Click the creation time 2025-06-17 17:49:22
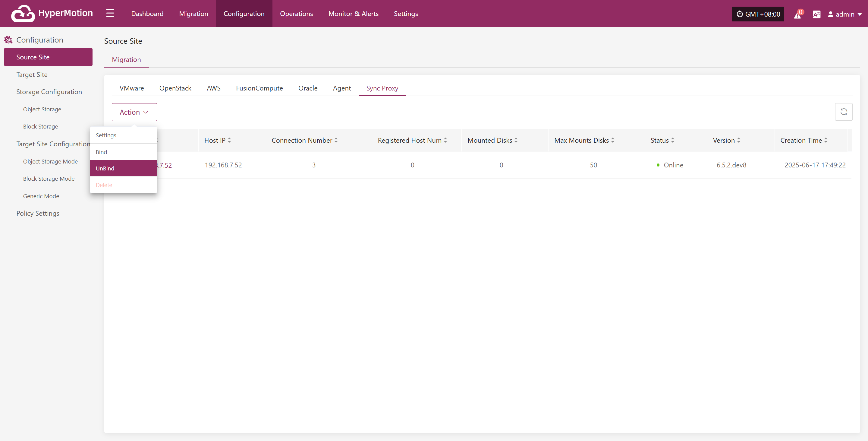 click(x=815, y=165)
